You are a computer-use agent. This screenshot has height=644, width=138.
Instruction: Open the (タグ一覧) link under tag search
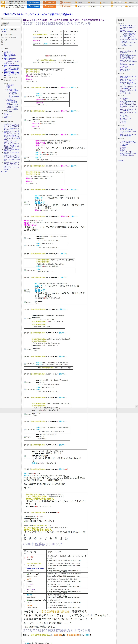[4, 31]
